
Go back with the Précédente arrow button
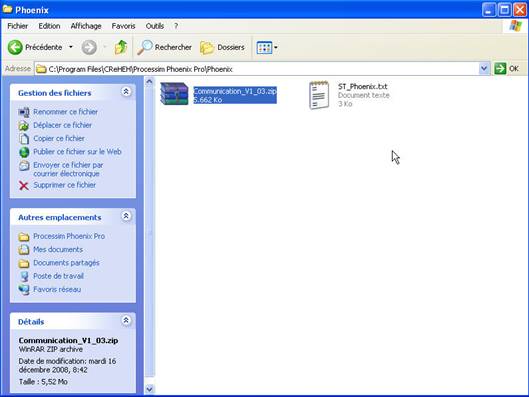35,47
